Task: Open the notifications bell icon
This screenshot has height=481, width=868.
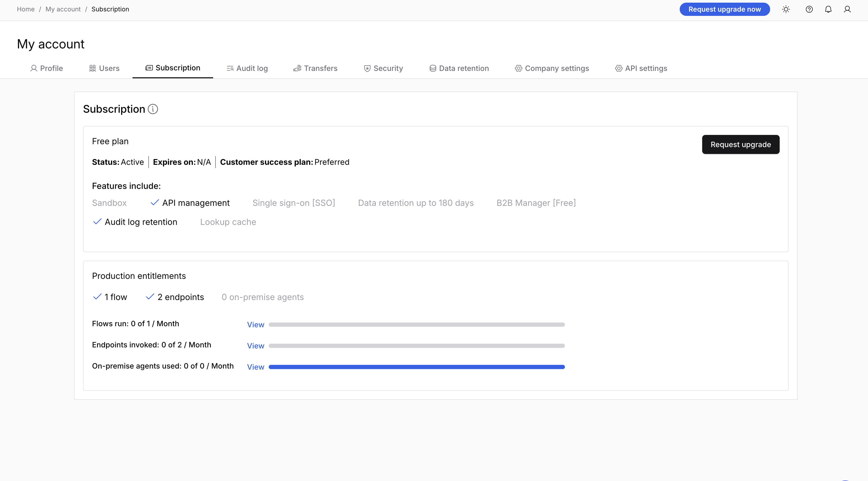Action: click(x=828, y=9)
